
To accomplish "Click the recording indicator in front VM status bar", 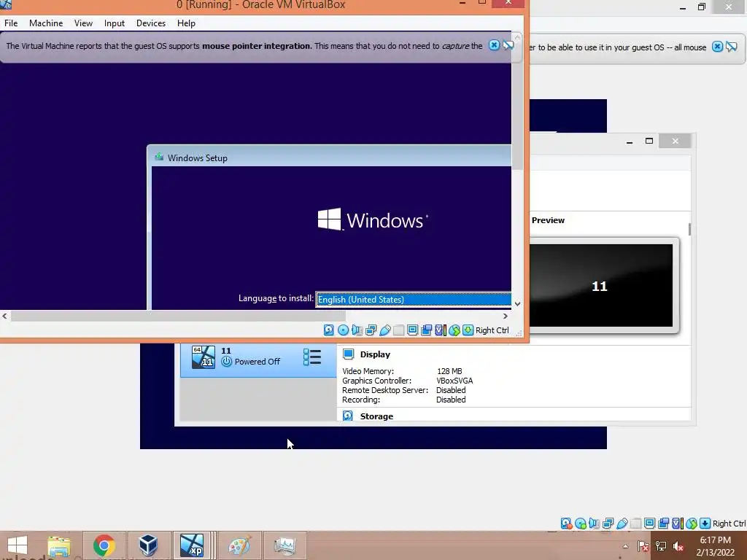I will tap(426, 330).
